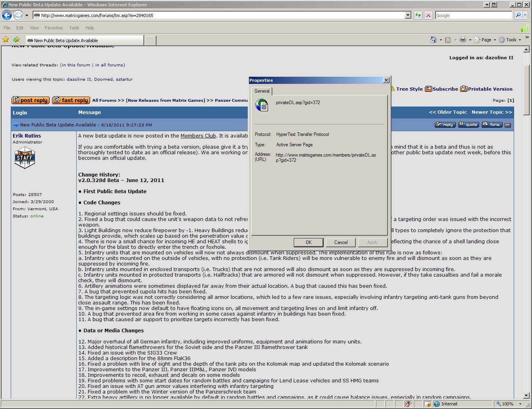Click the green signal bars icon
Image resolution: width=532 pixels, height=409 pixels.
pos(525,28)
